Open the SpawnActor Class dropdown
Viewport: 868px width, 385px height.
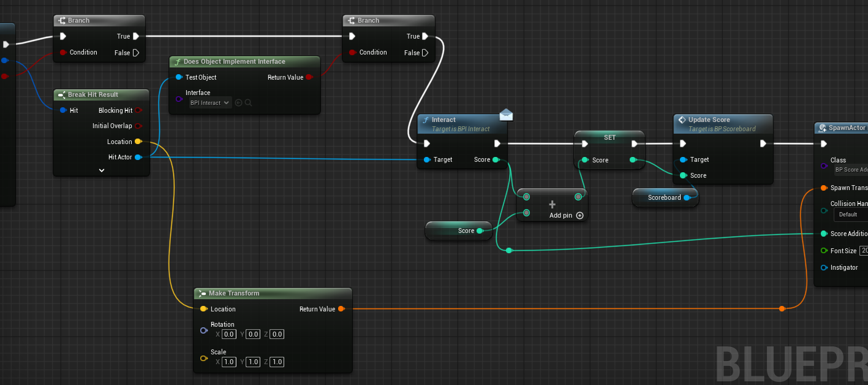tap(851, 170)
